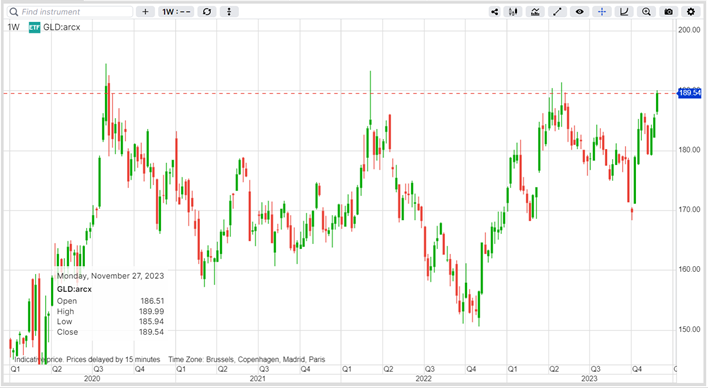Image resolution: width=708 pixels, height=388 pixels.
Task: Click the 180.00 price axis label
Action: point(689,150)
